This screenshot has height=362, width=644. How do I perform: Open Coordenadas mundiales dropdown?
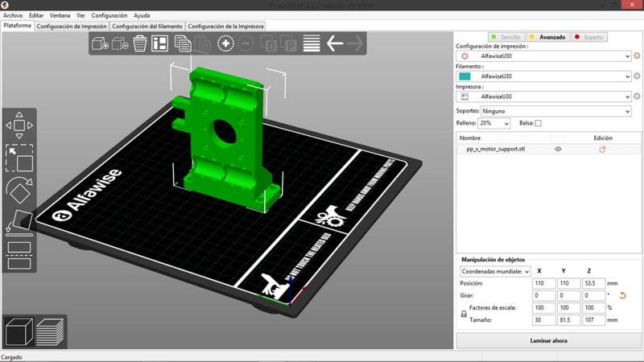pos(495,271)
